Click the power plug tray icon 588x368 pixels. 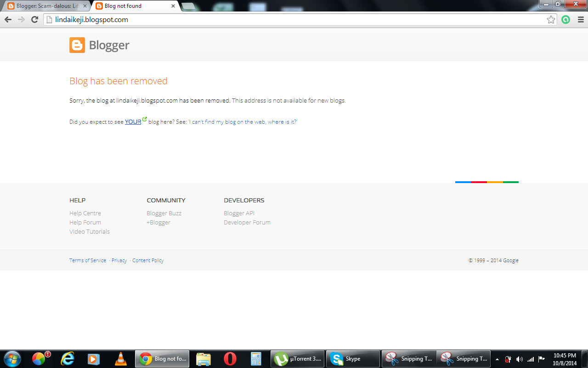click(x=508, y=359)
